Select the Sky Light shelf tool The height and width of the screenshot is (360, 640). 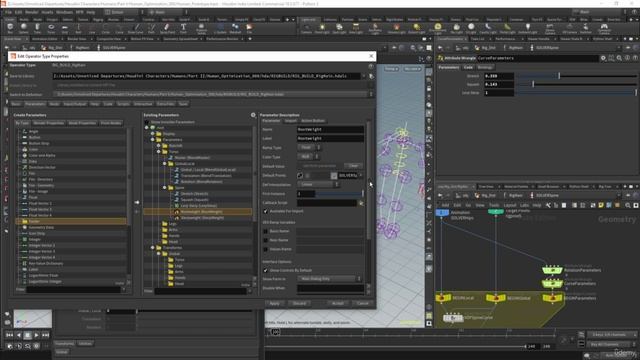coord(457,29)
